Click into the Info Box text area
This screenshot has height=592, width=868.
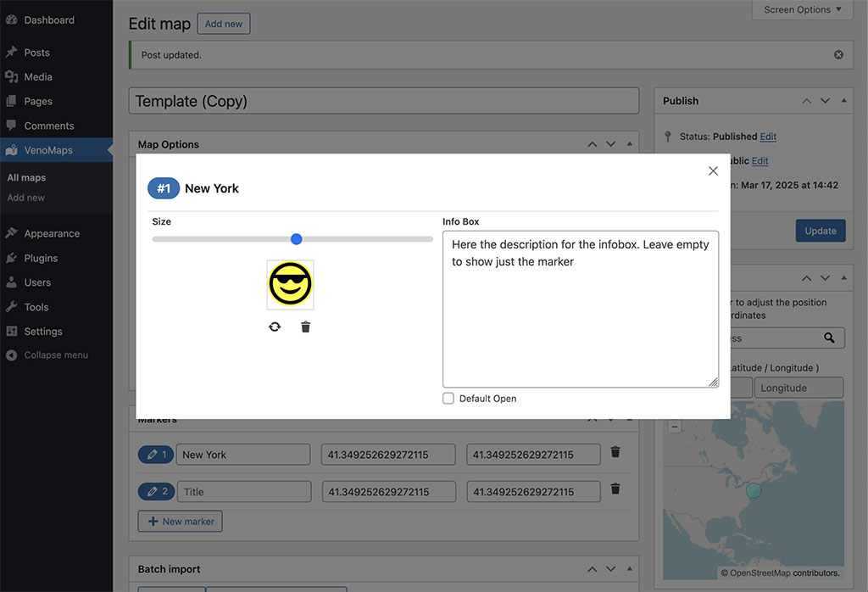[x=581, y=309]
